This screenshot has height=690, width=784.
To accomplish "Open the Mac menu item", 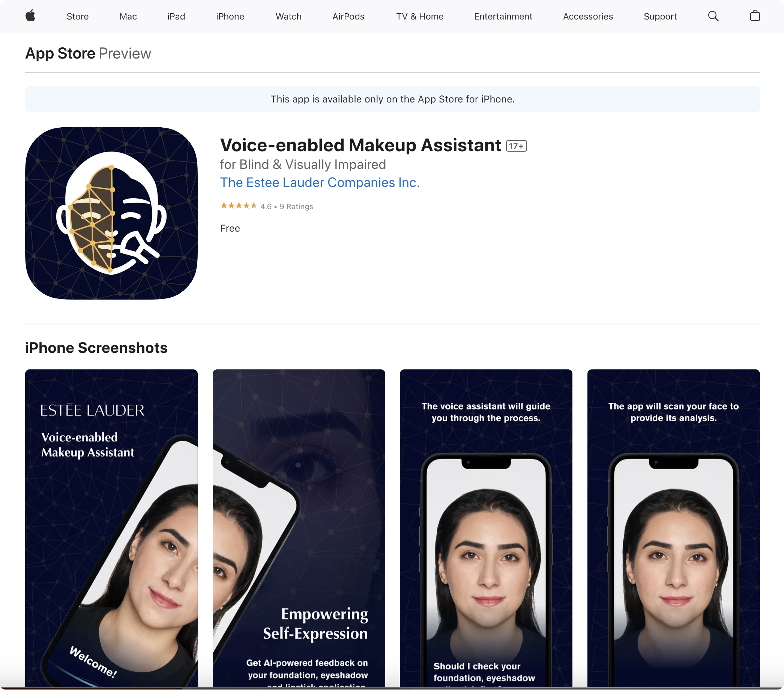I will (x=128, y=17).
